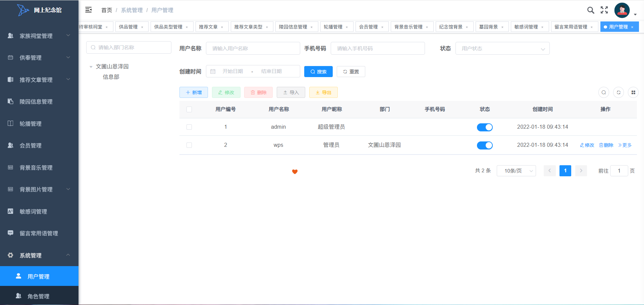The image size is (644, 305).
Task: Close the 供品管理 tab
Action: 142,27
